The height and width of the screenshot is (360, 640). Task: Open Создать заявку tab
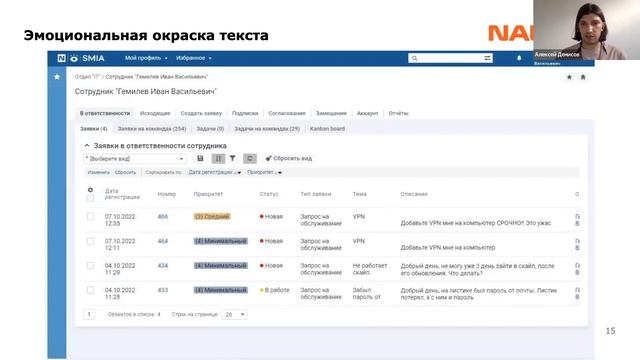tap(201, 113)
